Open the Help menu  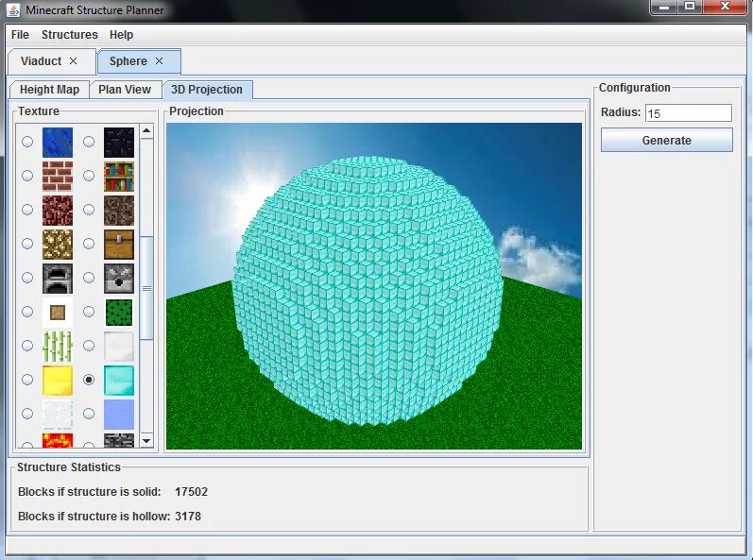click(121, 35)
